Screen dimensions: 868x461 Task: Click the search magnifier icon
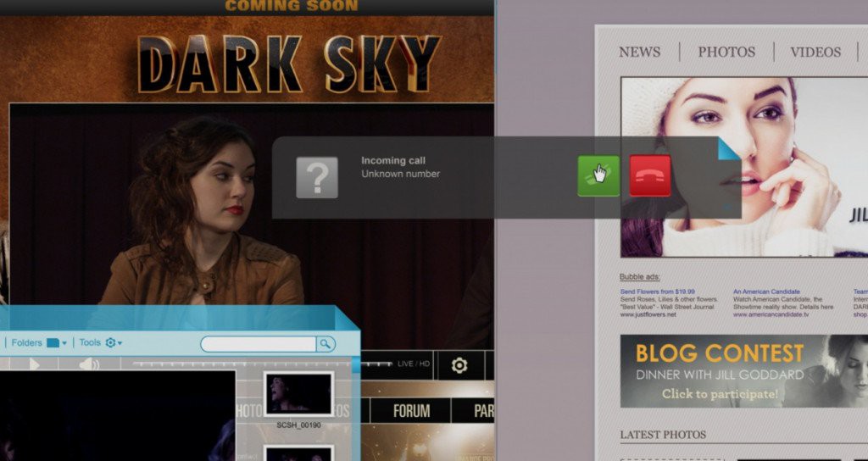click(325, 343)
